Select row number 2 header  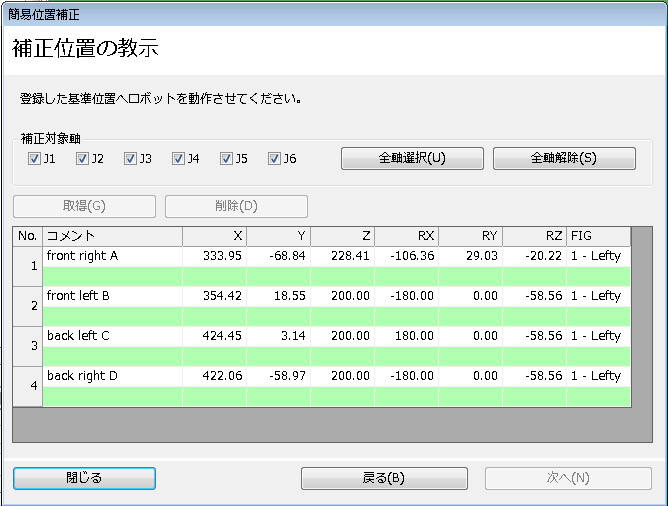pos(27,306)
